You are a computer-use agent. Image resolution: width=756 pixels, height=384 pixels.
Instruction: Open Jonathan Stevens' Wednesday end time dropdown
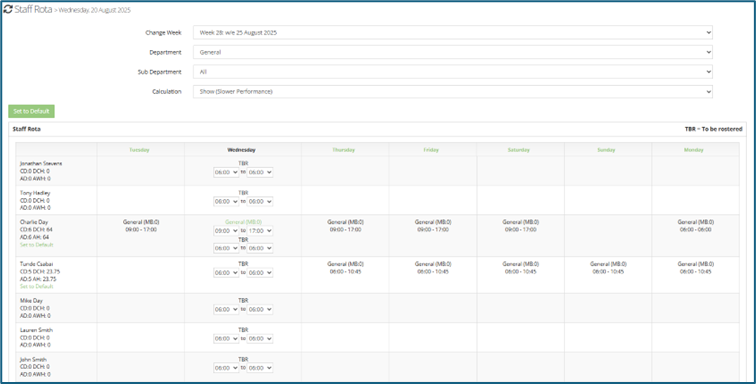[260, 172]
